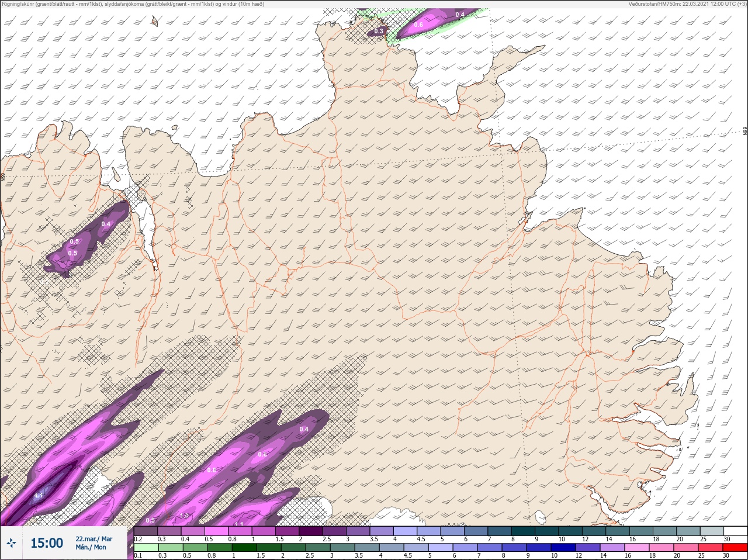Image resolution: width=748 pixels, height=560 pixels.
Task: Click the red swatch ending the lower legend
Action: (x=736, y=548)
